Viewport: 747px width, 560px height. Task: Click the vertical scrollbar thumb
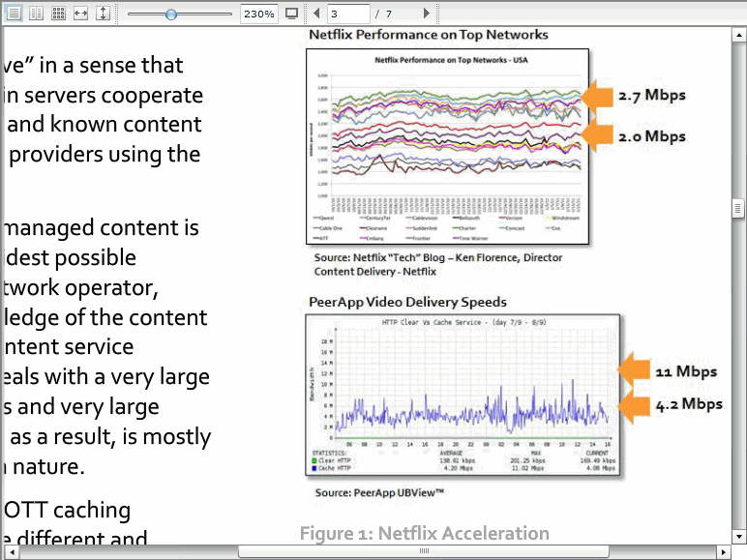[x=738, y=208]
